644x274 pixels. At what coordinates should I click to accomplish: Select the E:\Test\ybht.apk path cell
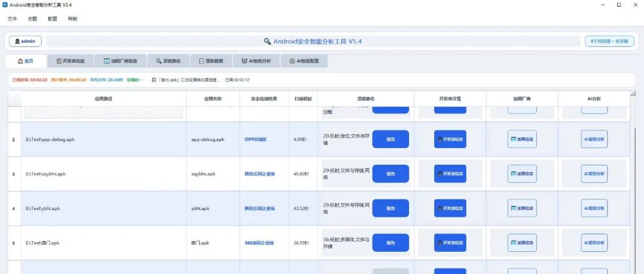click(104, 208)
